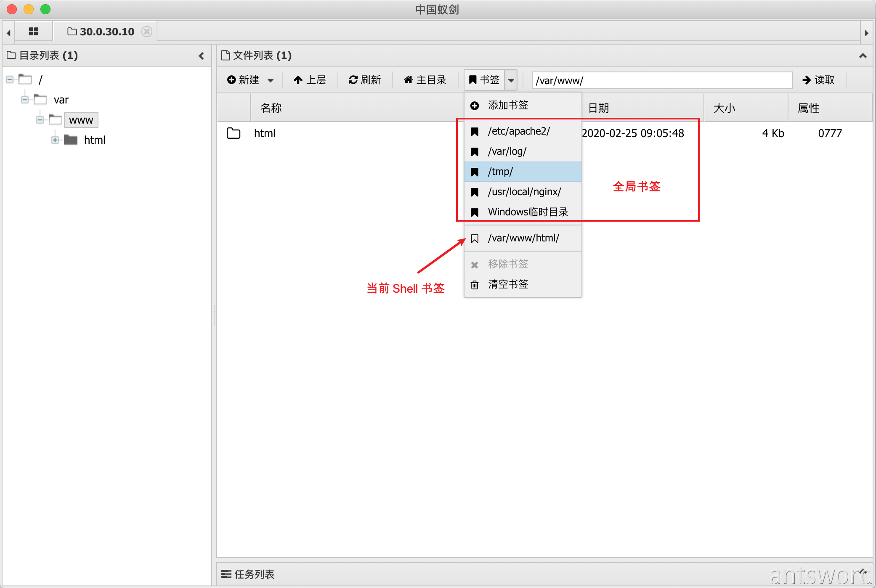Click the 读取 arrow button

[x=818, y=80]
